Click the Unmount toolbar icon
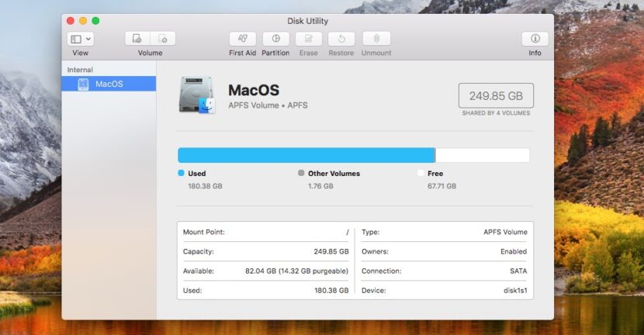644x335 pixels. (376, 39)
